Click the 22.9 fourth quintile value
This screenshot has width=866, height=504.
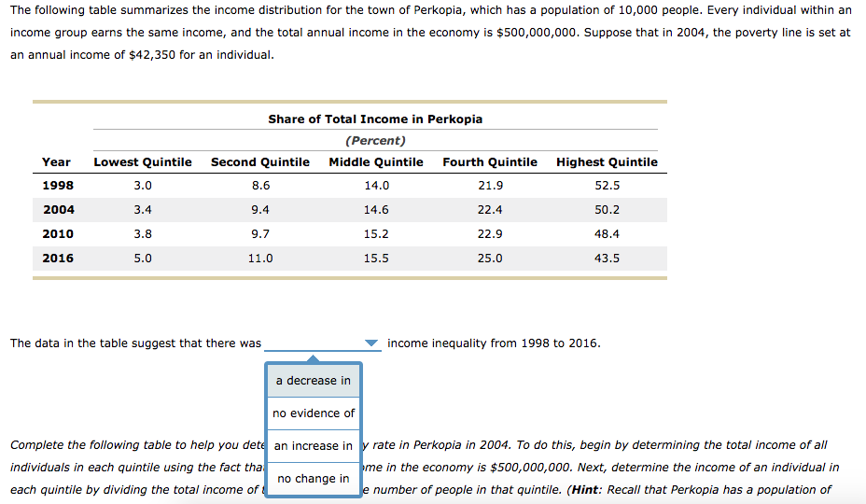tap(490, 234)
